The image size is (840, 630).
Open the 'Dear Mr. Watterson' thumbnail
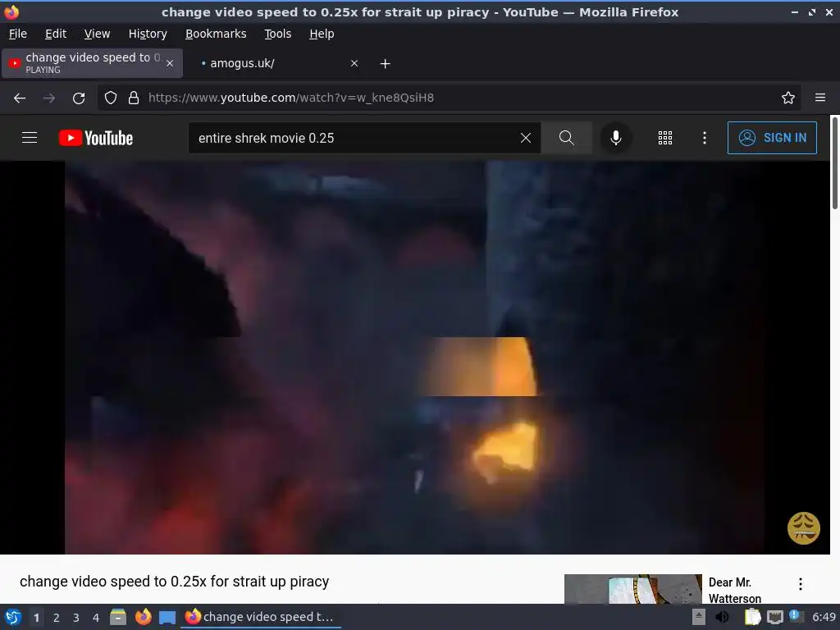pyautogui.click(x=632, y=589)
